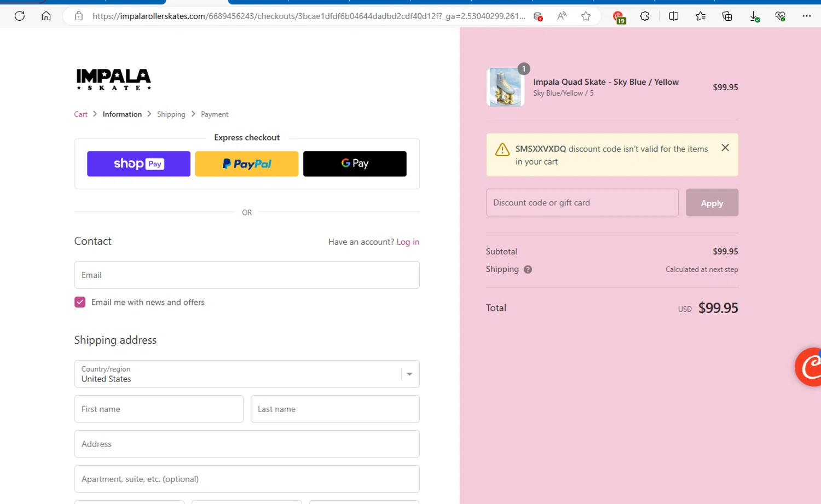Screen dimensions: 821x504
Task: Open the Favorites list icon
Action: 701,16
